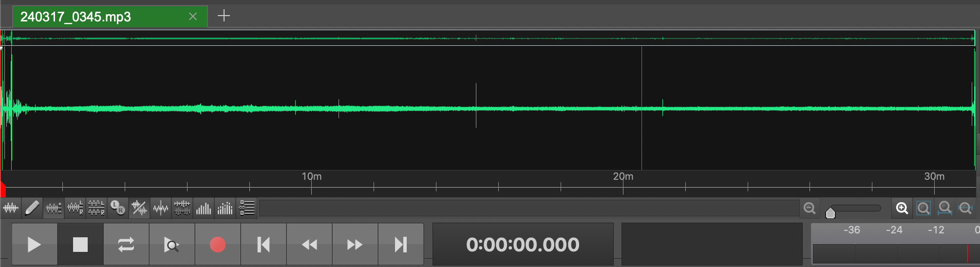Click the zoom in magnifier
Viewport: 980px width, 267px height.
pyautogui.click(x=902, y=209)
